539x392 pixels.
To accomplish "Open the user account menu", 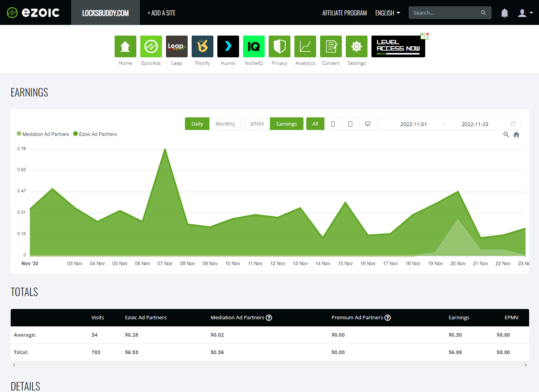I will 525,13.
